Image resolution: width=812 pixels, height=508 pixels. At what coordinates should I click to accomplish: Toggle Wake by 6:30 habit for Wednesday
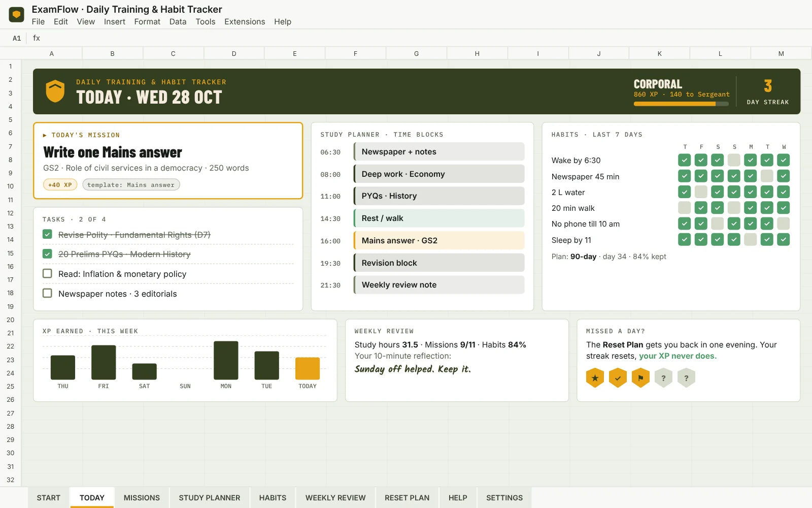(784, 160)
